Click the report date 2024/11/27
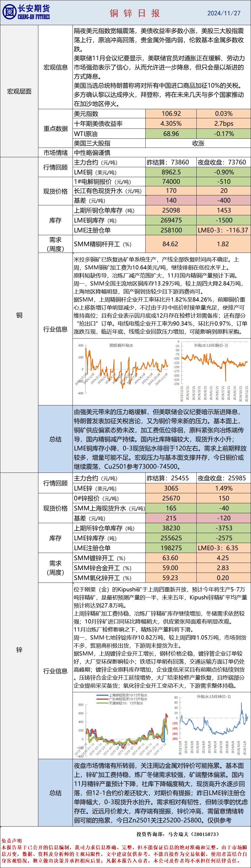 point(224,13)
